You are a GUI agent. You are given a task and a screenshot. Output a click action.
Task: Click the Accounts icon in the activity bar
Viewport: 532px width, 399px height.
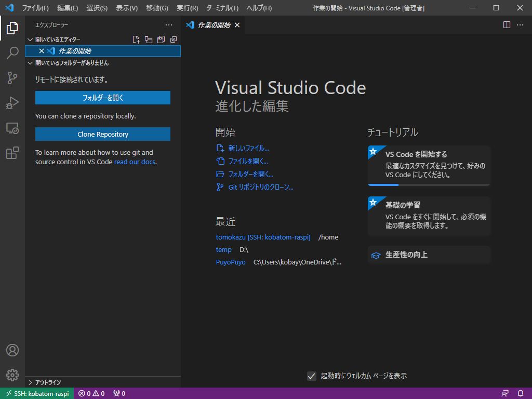click(12, 350)
